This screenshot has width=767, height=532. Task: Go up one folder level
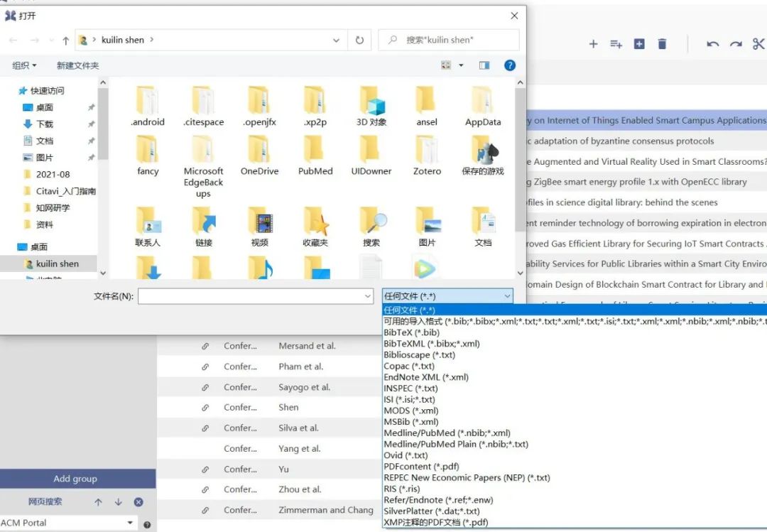pos(65,40)
